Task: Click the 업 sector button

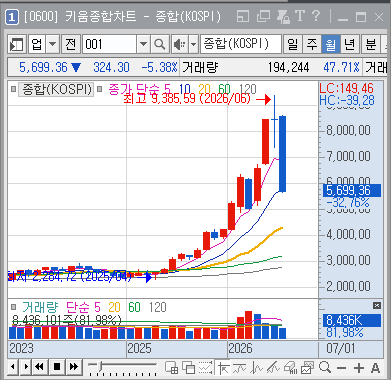Action: coord(37,44)
